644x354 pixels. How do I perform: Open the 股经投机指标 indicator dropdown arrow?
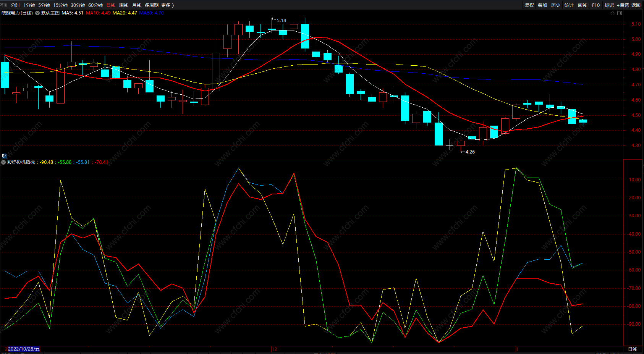[3, 162]
